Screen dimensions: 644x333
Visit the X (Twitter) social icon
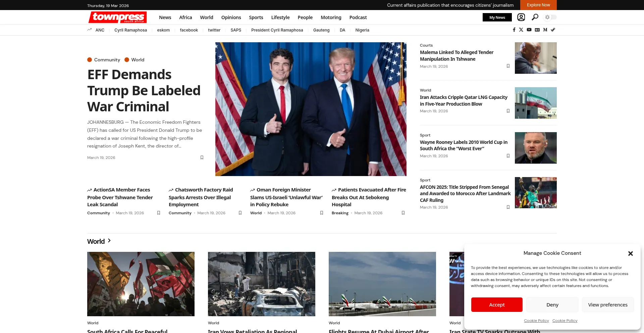tap(521, 30)
